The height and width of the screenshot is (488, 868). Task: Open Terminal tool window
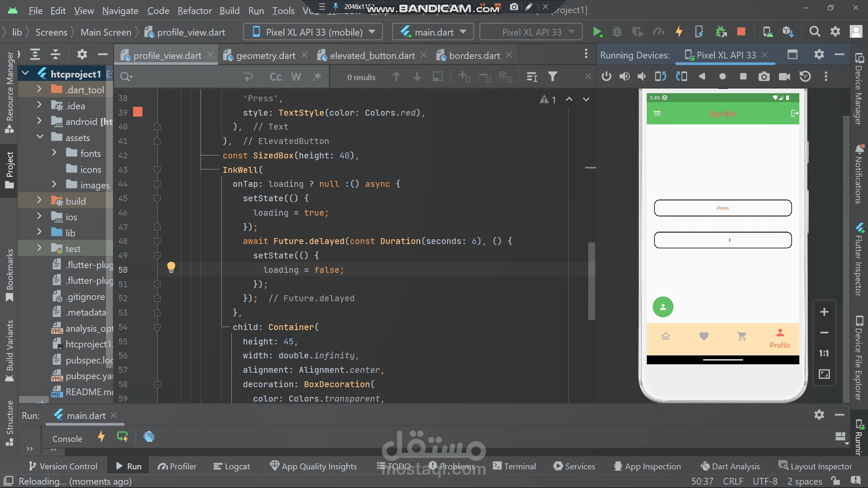pos(515,466)
